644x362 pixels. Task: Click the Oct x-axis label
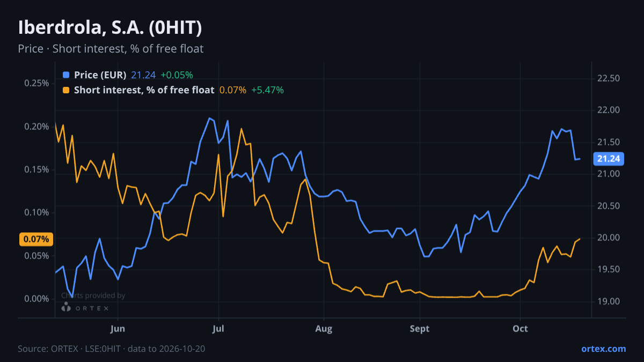click(x=520, y=328)
